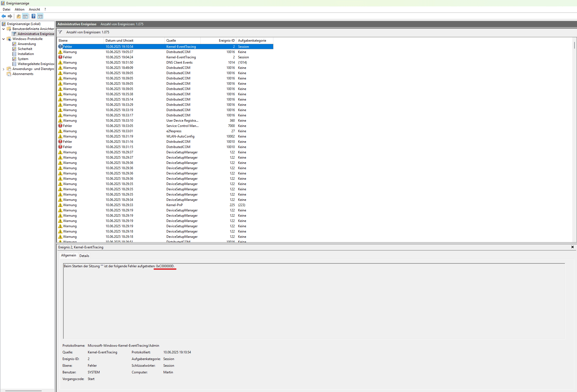Screen dimensions: 577x392
Task: Expand Anwendungs- und Dienstprotokolle node
Action: pos(3,69)
